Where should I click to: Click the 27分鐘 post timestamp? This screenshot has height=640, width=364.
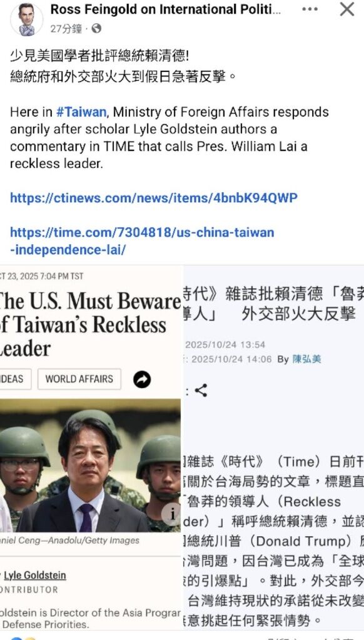click(x=66, y=29)
